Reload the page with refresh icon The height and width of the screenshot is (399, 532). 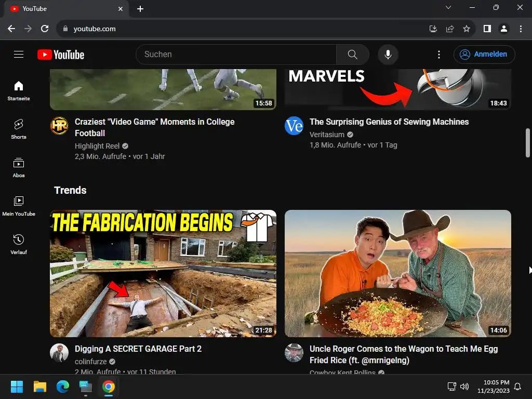pyautogui.click(x=45, y=29)
